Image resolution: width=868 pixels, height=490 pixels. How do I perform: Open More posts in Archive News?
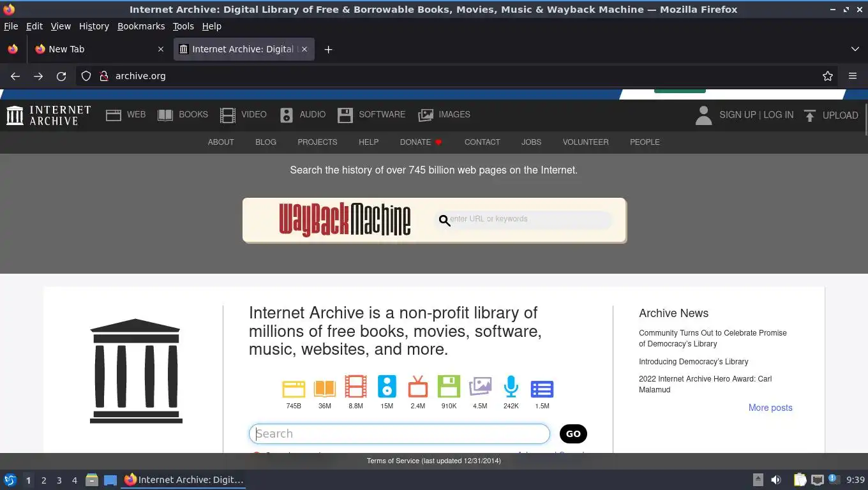(770, 408)
